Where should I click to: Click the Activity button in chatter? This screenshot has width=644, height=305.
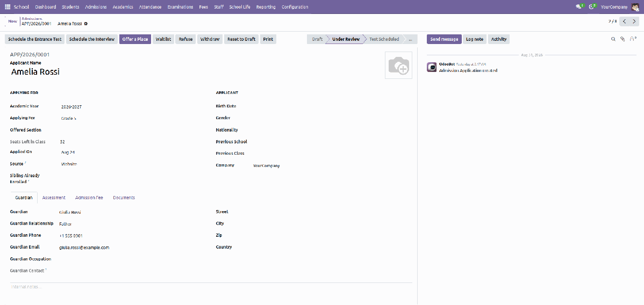coord(499,39)
